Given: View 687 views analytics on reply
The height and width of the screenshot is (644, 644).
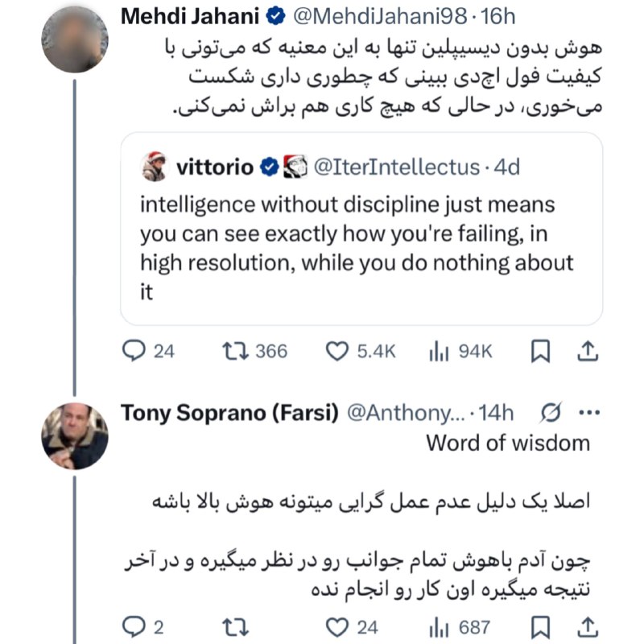Looking at the screenshot, I should tap(440, 626).
